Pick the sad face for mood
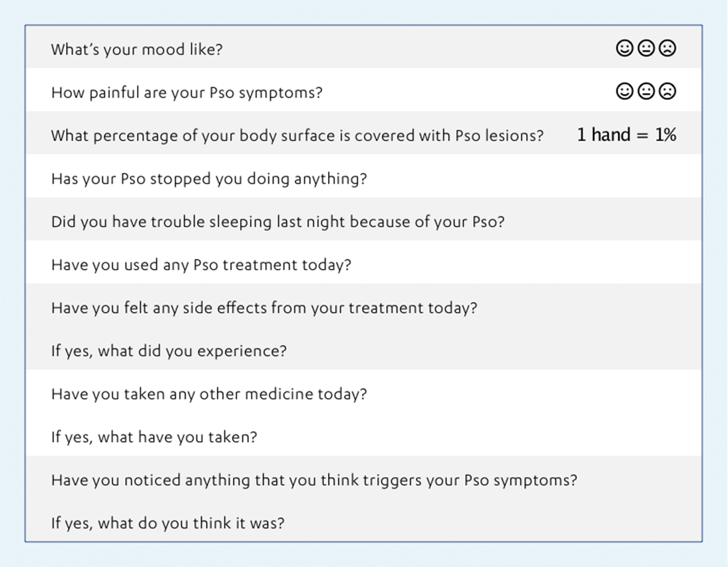728x567 pixels. point(667,48)
